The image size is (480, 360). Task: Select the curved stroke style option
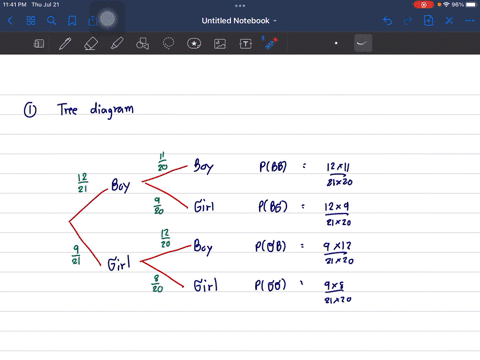[x=363, y=43]
